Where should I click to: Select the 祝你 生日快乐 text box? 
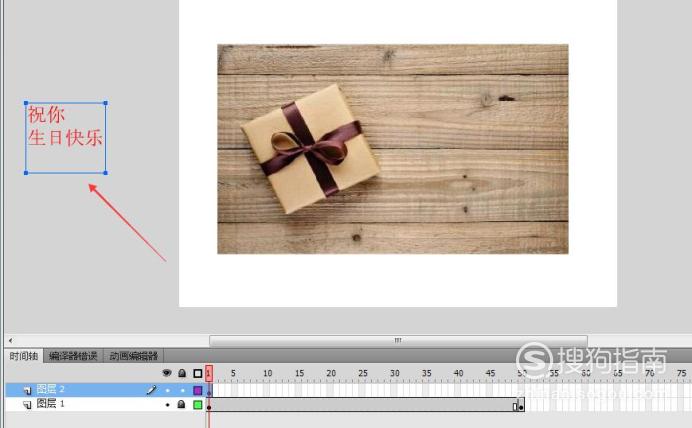pos(65,138)
